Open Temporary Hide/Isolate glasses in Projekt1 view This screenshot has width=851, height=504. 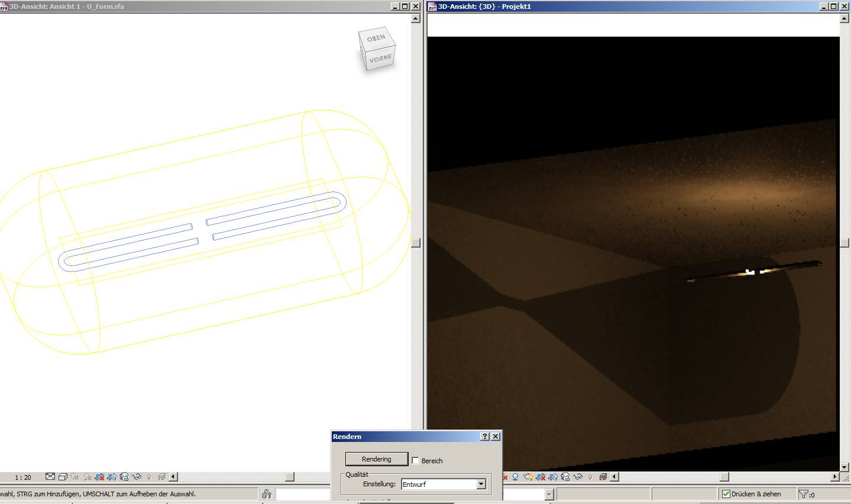[x=578, y=477]
